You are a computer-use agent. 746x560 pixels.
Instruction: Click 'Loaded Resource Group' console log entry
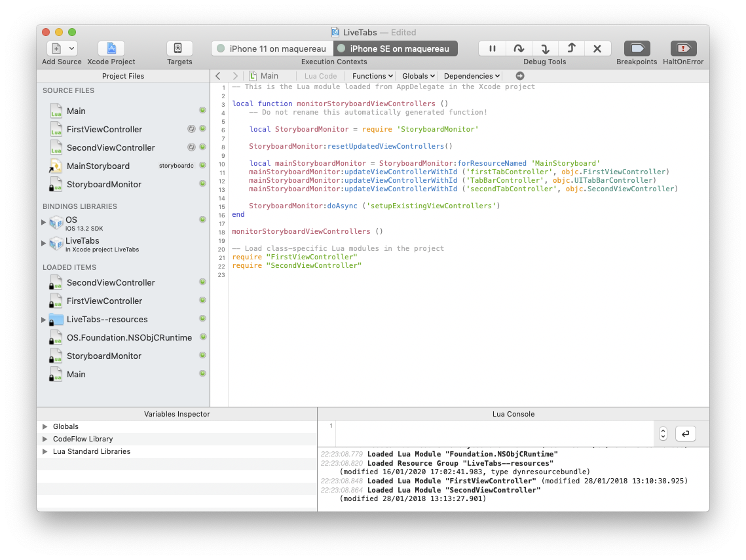pyautogui.click(x=460, y=464)
